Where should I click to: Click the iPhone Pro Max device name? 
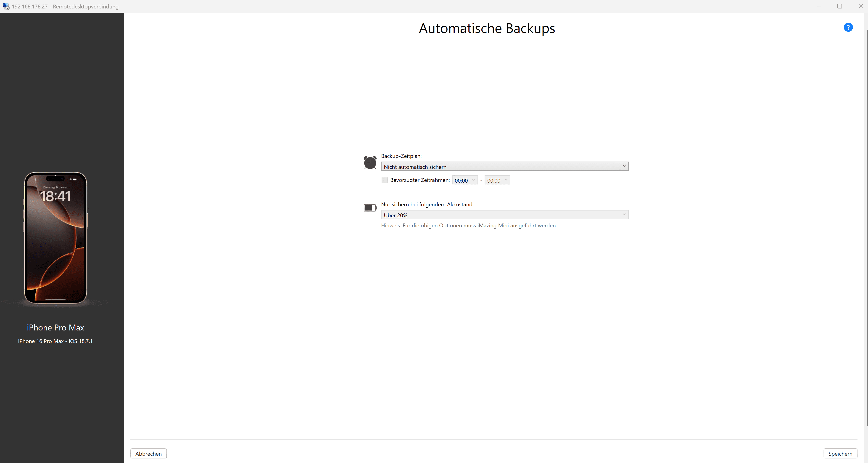tap(55, 327)
